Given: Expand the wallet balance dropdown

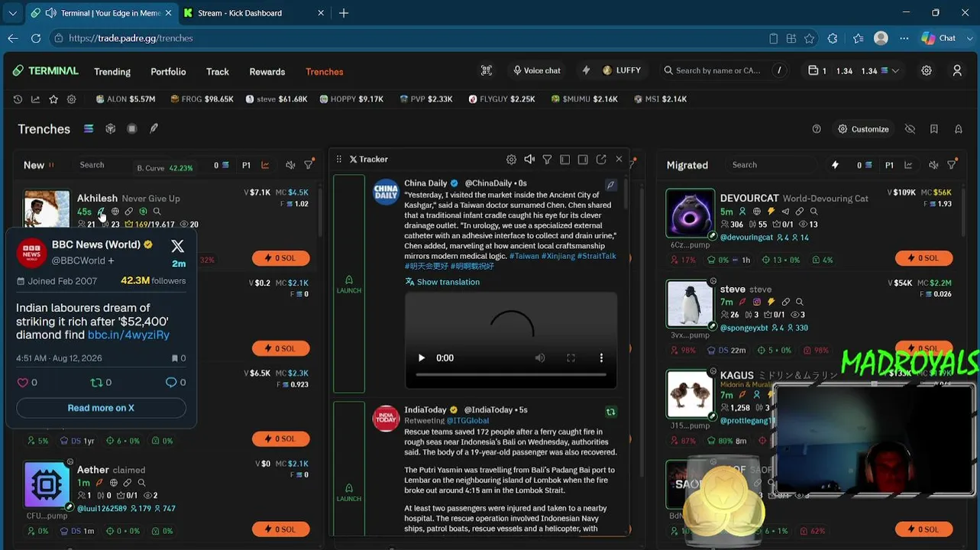Looking at the screenshot, I should coord(895,71).
